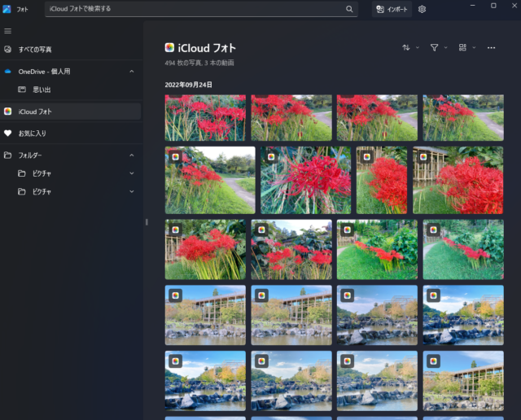Screen dimensions: 521x420
Task: Select すべての写真 in the sidebar
Action: tap(71, 50)
